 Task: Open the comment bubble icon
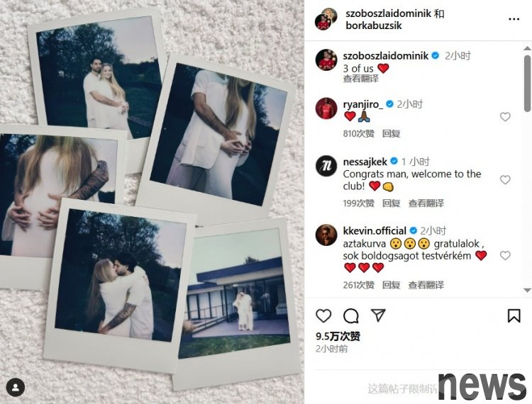click(351, 316)
